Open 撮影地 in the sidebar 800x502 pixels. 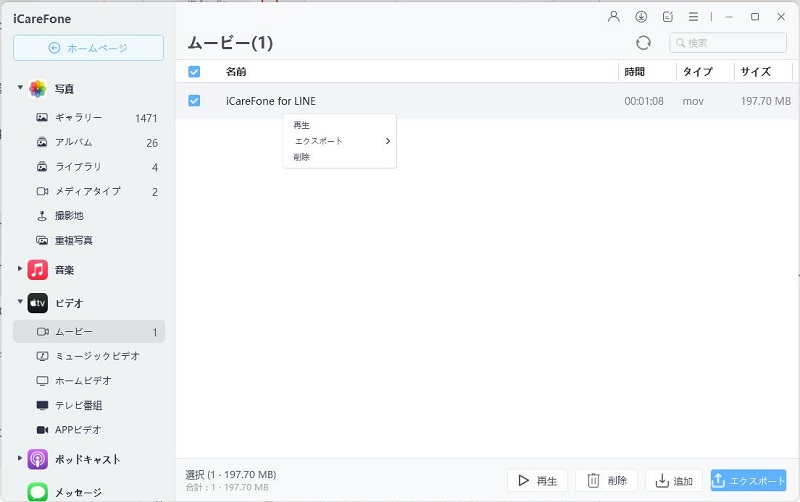pyautogui.click(x=89, y=216)
